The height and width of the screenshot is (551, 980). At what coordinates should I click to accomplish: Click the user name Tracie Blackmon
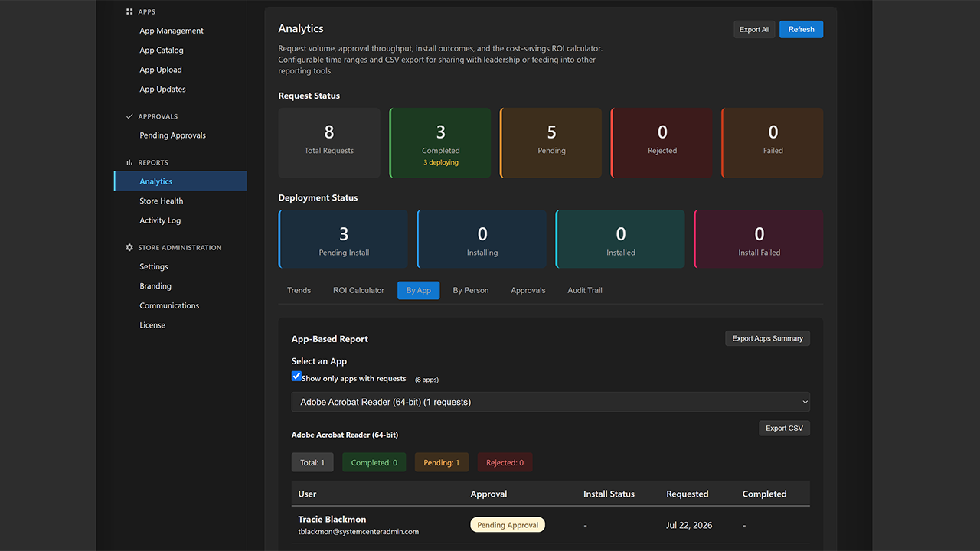(332, 519)
